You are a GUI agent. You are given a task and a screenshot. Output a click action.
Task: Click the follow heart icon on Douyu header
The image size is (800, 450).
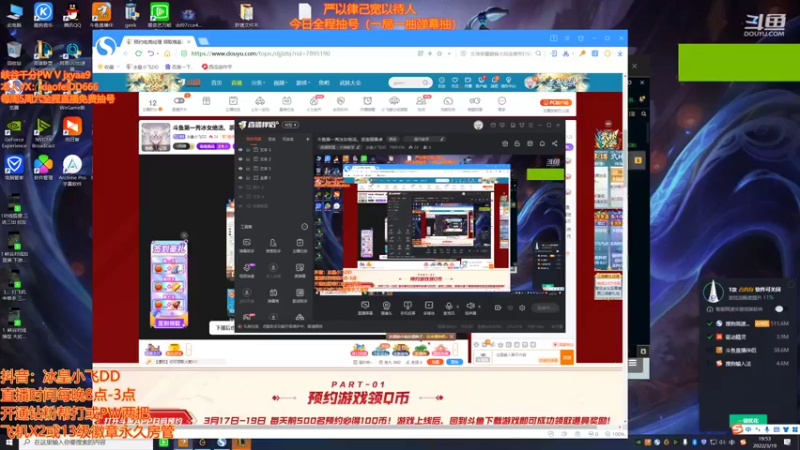tap(455, 81)
